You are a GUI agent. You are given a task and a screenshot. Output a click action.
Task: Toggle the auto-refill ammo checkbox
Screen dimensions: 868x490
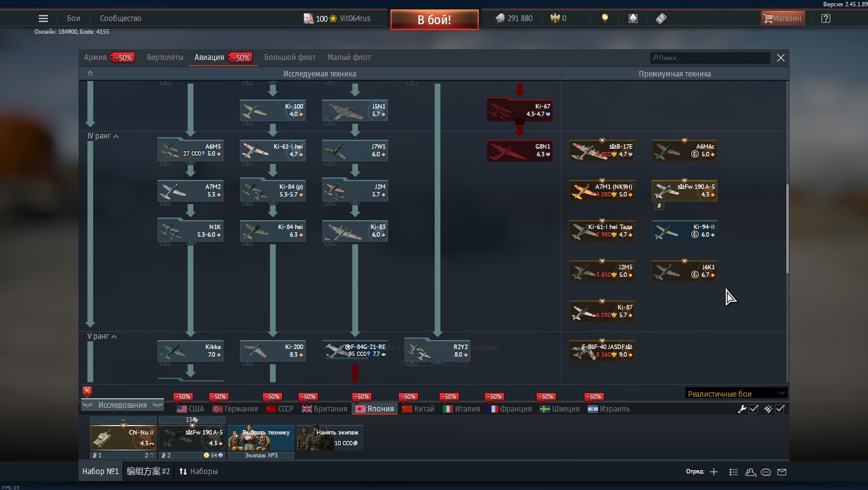[x=780, y=409]
